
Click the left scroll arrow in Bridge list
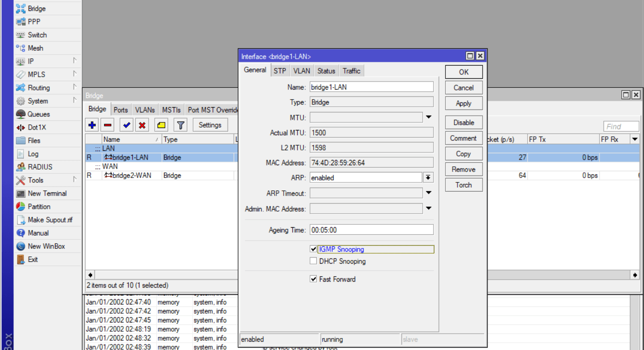90,275
